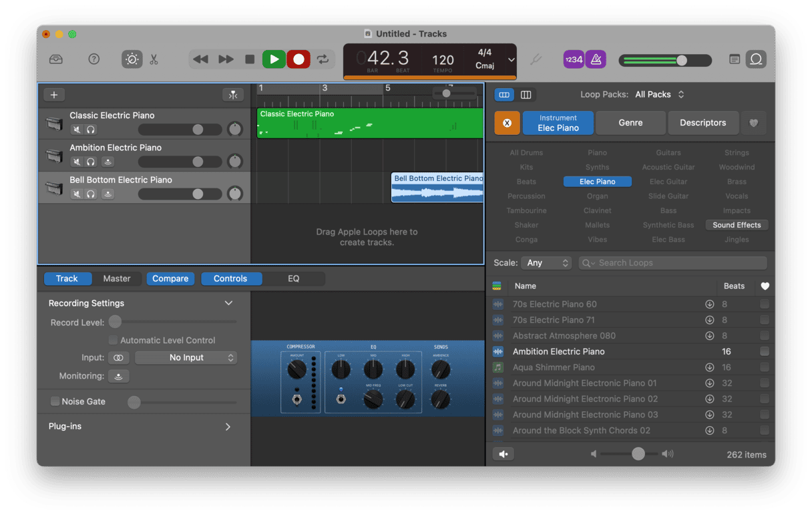Open the Note Pad icon
The width and height of the screenshot is (812, 515).
(x=735, y=59)
